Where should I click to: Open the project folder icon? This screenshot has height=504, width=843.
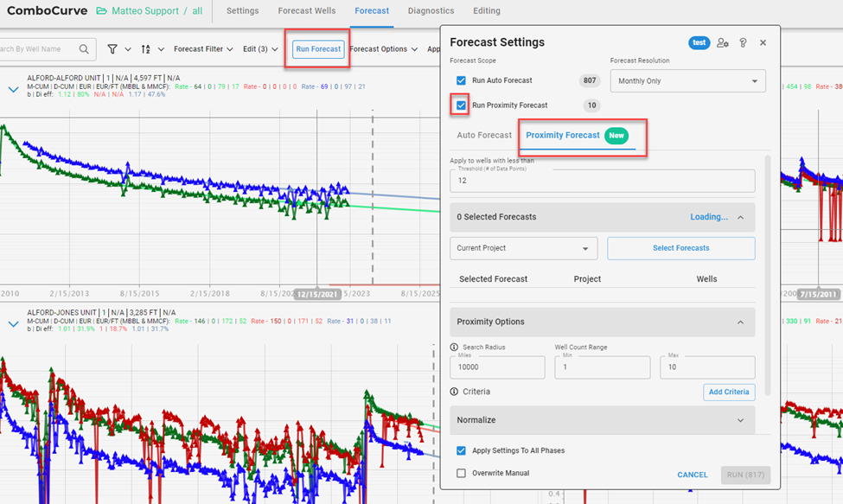101,10
